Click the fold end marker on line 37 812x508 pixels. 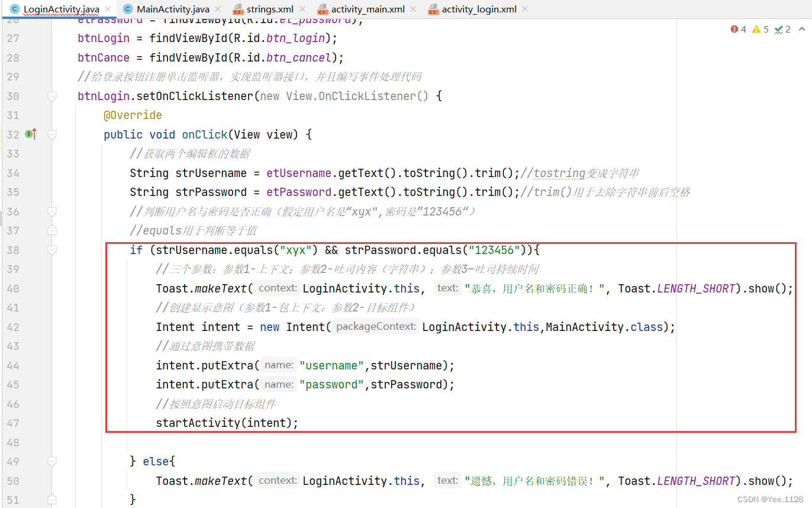point(52,230)
